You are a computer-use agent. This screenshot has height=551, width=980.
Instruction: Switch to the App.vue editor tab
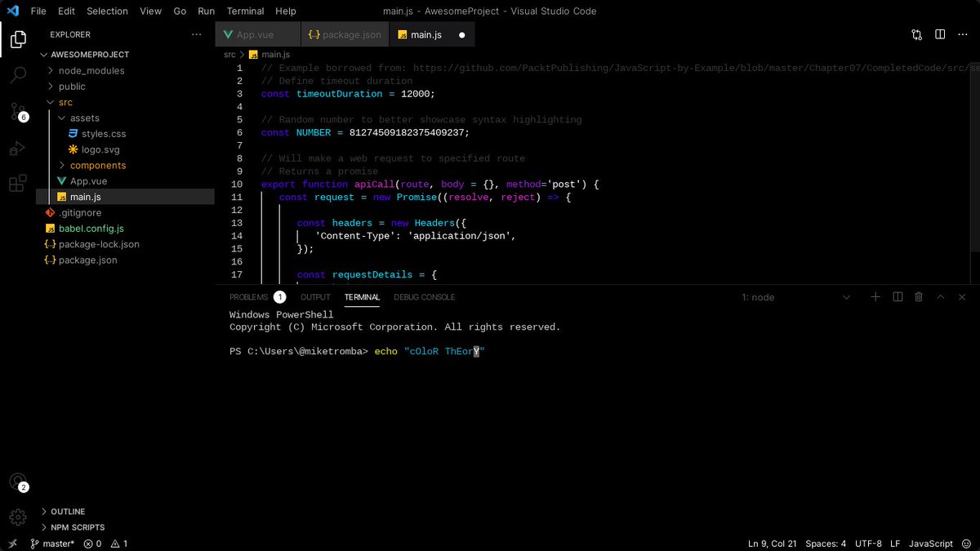point(258,35)
